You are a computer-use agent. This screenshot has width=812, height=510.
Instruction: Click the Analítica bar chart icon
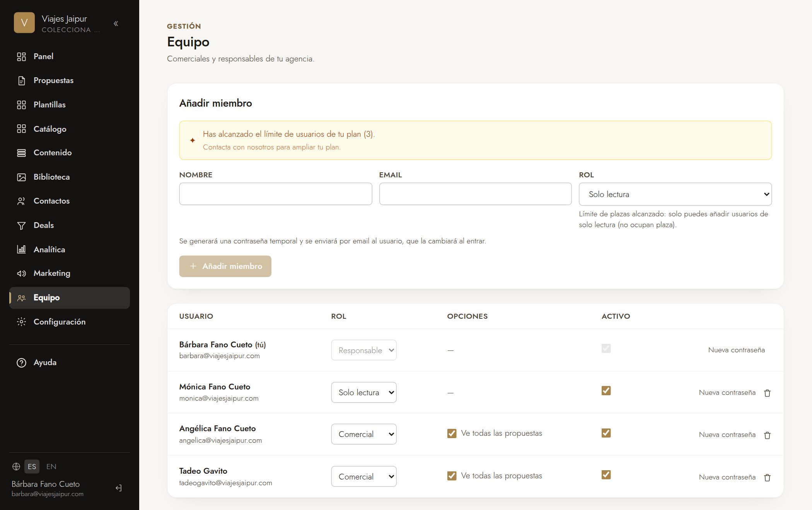pos(21,250)
